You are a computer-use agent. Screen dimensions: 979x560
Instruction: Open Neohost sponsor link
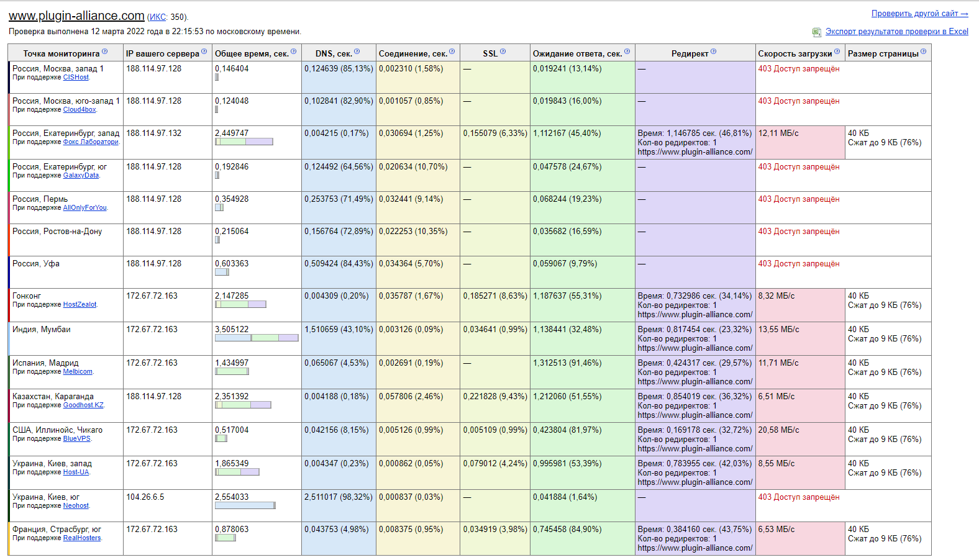(x=76, y=505)
